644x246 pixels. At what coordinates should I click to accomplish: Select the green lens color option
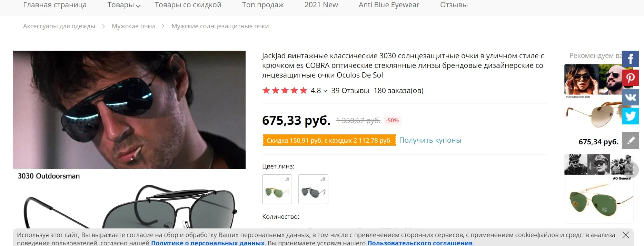coord(277,189)
